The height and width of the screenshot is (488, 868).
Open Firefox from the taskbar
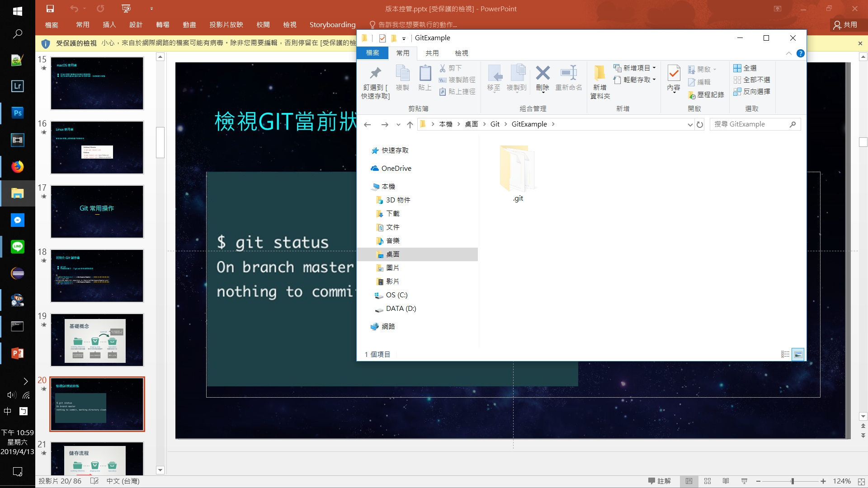point(17,167)
